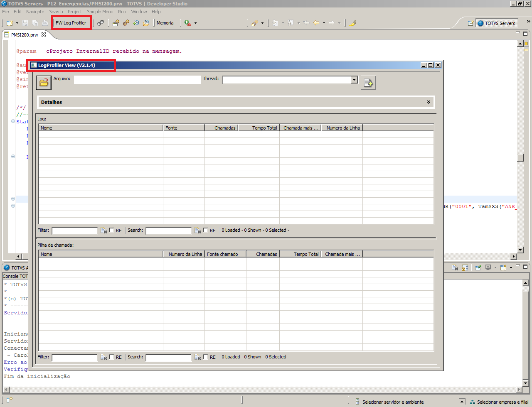Image resolution: width=532 pixels, height=407 pixels.
Task: Open the Open Console dropdown arrow
Action: point(511,267)
